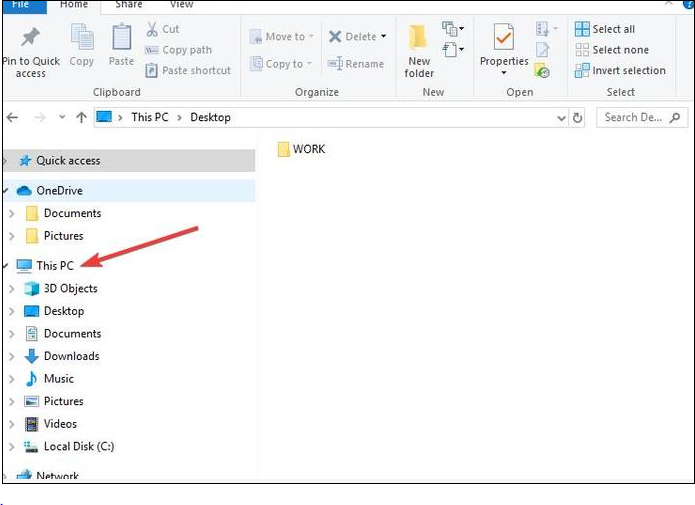Image resolution: width=695 pixels, height=505 pixels.
Task: Click the Copy icon in Clipboard group
Action: 82,39
